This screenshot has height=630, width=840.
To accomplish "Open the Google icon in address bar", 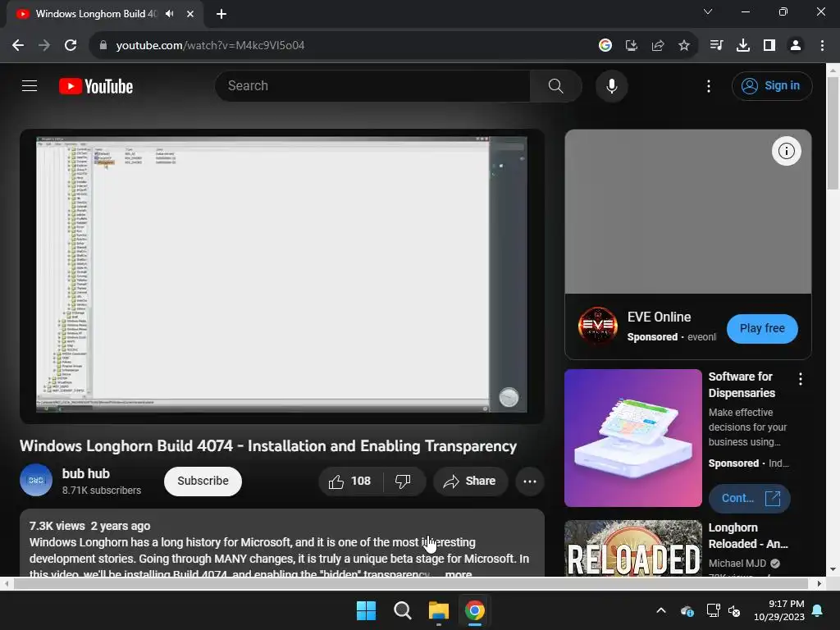I will click(605, 46).
